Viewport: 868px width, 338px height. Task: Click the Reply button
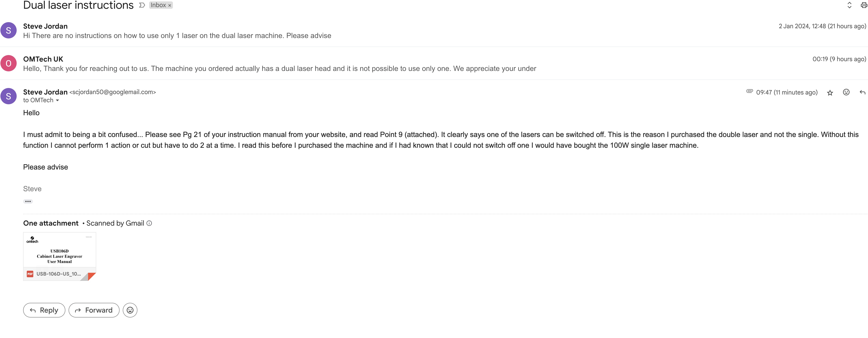click(44, 310)
